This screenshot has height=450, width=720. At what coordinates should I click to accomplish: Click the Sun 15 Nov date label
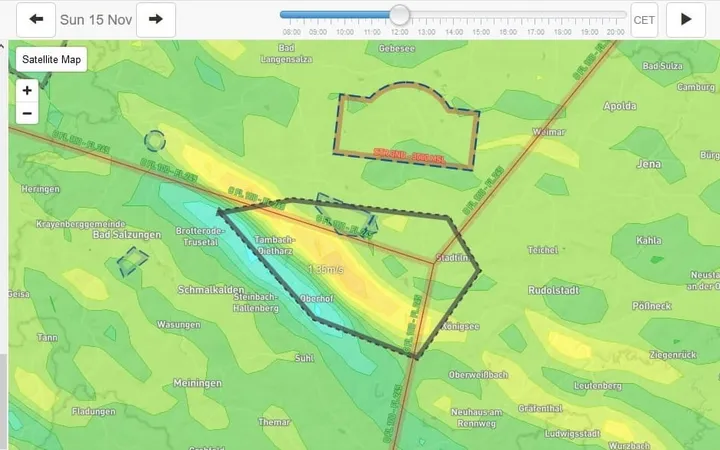coord(96,20)
